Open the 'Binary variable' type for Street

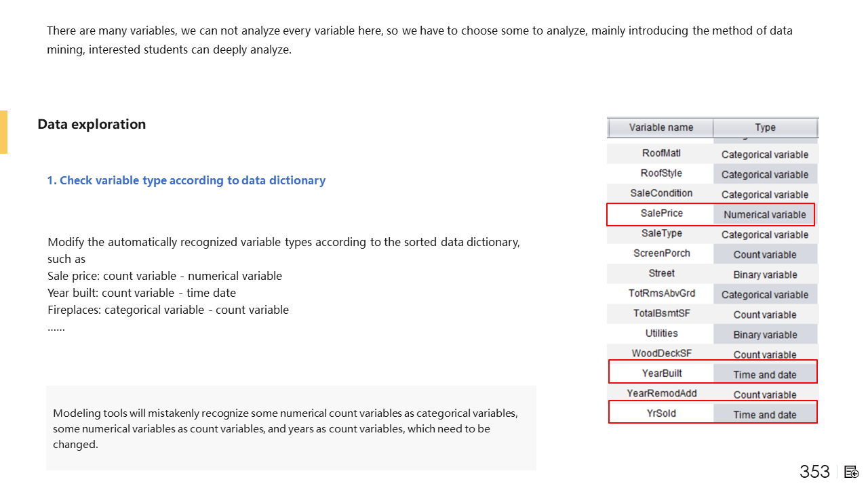click(x=764, y=274)
